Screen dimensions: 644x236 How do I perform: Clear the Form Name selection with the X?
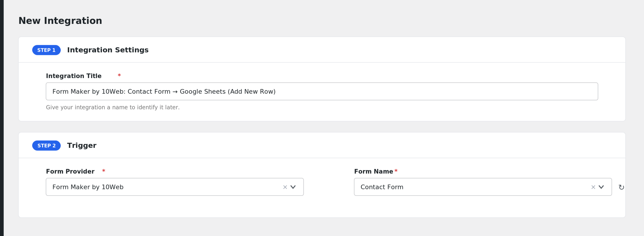pos(593,187)
